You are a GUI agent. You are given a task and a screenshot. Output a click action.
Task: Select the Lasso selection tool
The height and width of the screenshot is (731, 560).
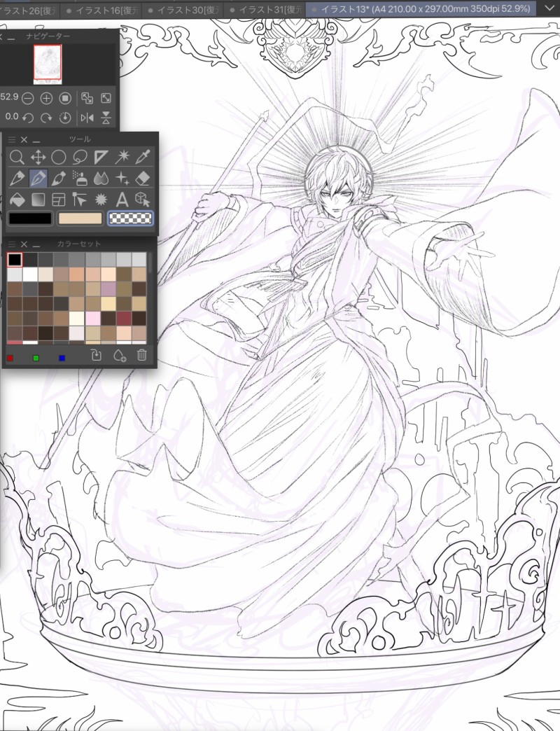(x=80, y=157)
